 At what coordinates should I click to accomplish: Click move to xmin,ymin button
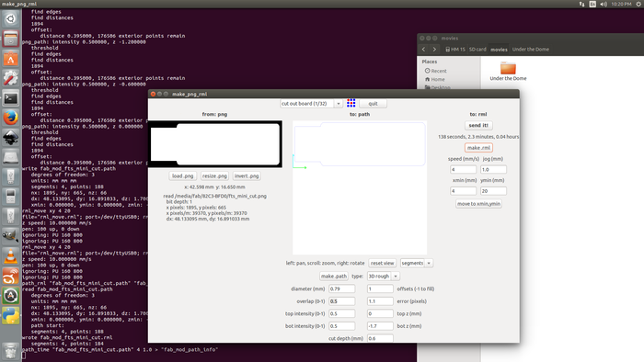tap(478, 204)
